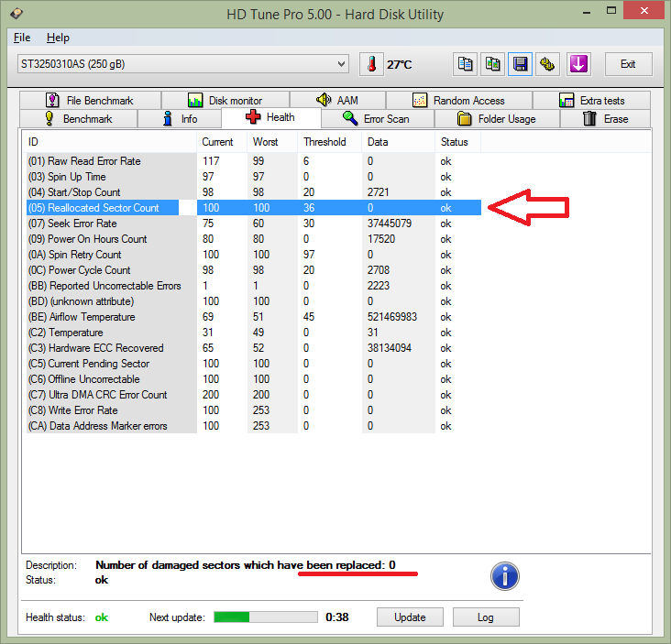Switch to the Folder Usage tab
Screen dimensions: 671x644
click(x=497, y=119)
